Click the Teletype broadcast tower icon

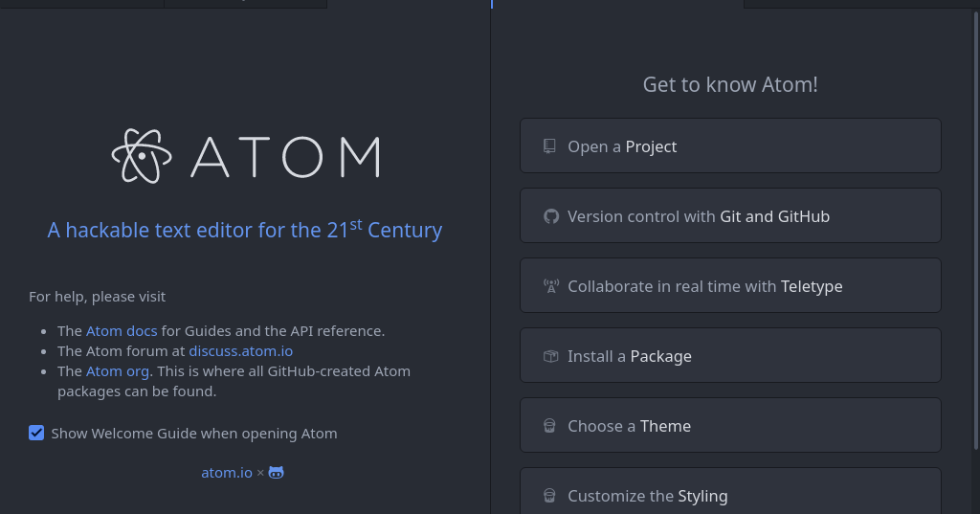pyautogui.click(x=550, y=286)
